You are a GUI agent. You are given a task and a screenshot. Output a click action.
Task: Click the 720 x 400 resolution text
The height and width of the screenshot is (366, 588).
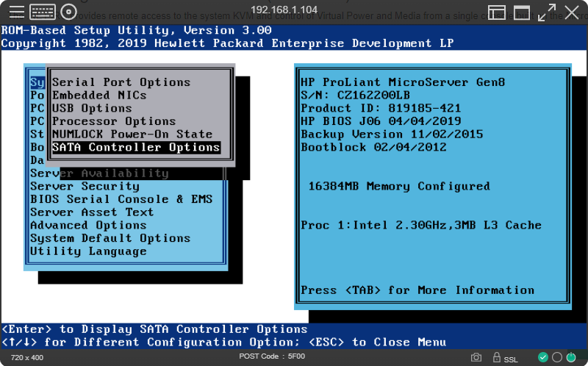pos(27,358)
